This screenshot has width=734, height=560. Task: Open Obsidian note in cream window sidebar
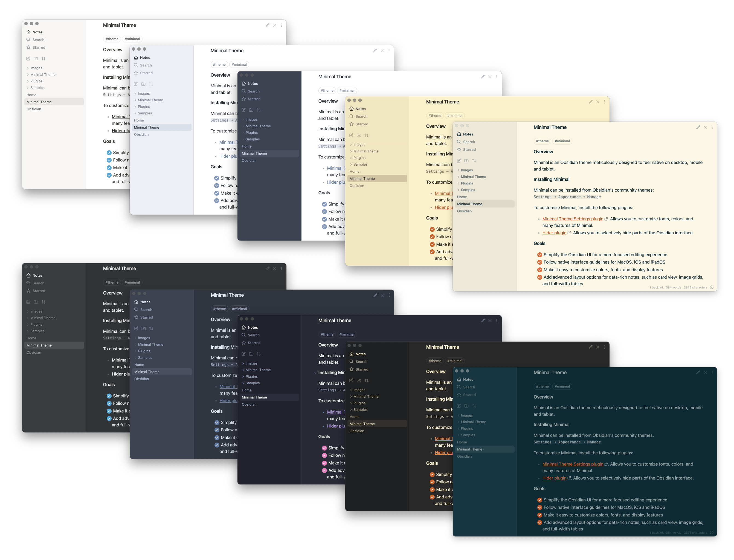tap(464, 211)
